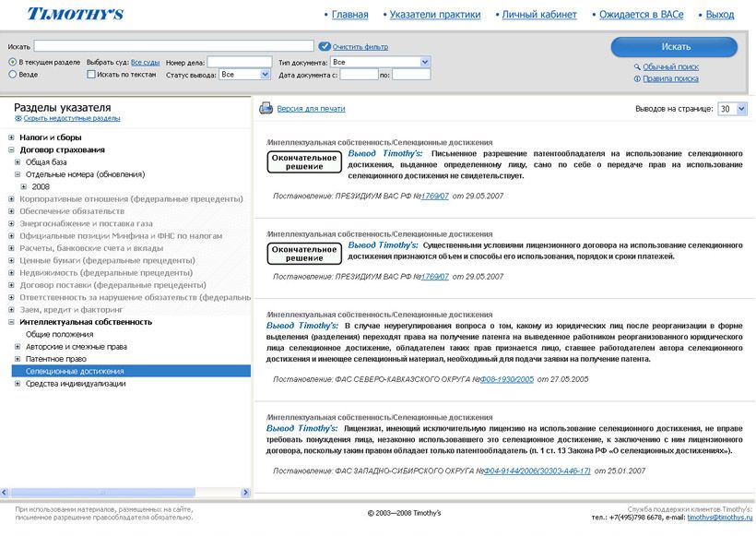Focus the 'Дата документа с' field
Viewport: 756px width, 536px height.
[x=359, y=75]
